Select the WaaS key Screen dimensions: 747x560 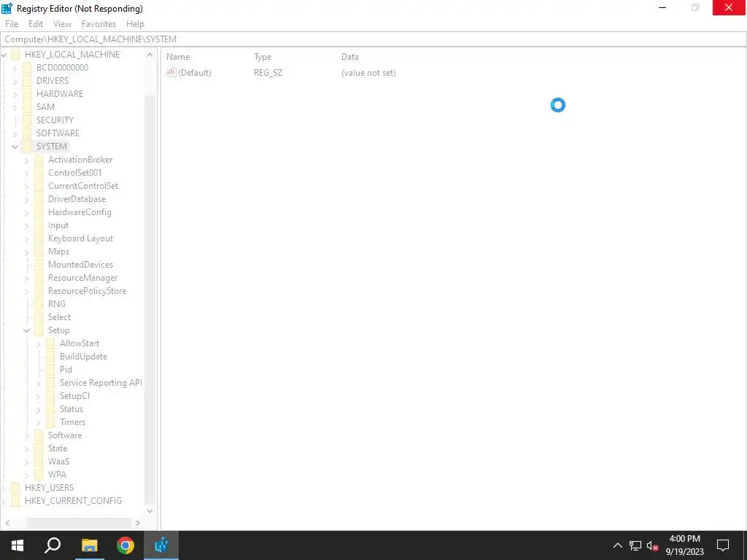tap(58, 462)
